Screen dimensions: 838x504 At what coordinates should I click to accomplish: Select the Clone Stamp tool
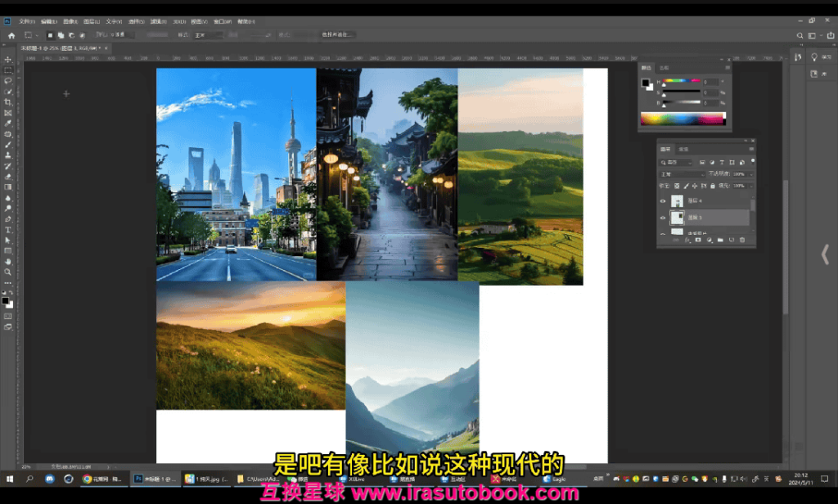point(8,155)
